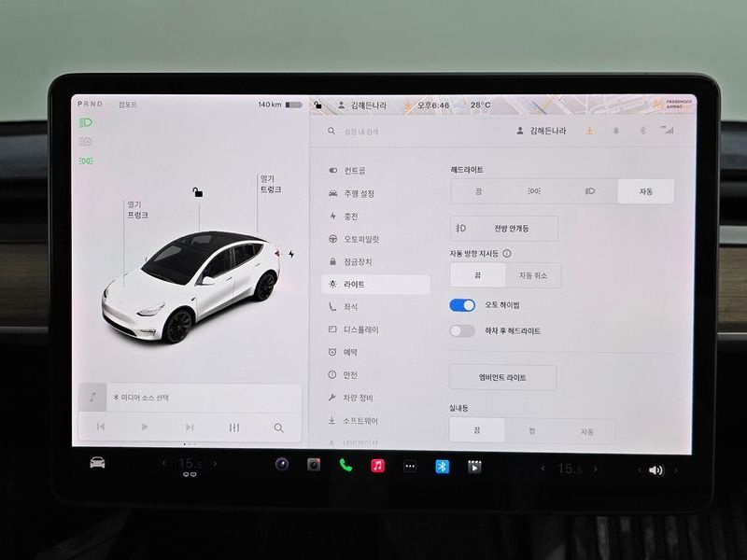The width and height of the screenshot is (747, 560).
Task: Go to the 충전 settings section
Action: tap(351, 217)
